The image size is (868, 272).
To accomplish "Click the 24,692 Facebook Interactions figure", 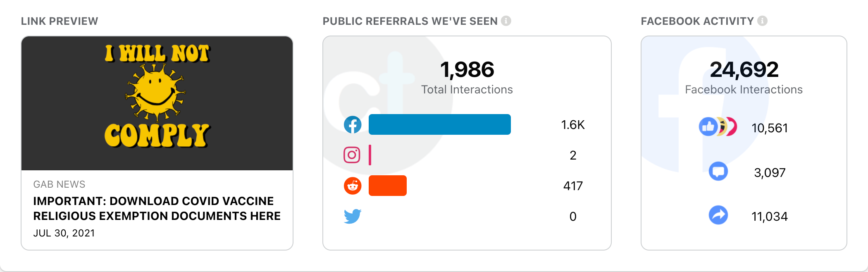I will pyautogui.click(x=744, y=69).
